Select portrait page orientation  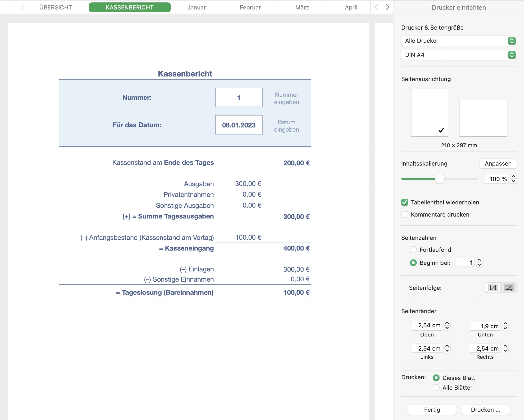pos(429,113)
